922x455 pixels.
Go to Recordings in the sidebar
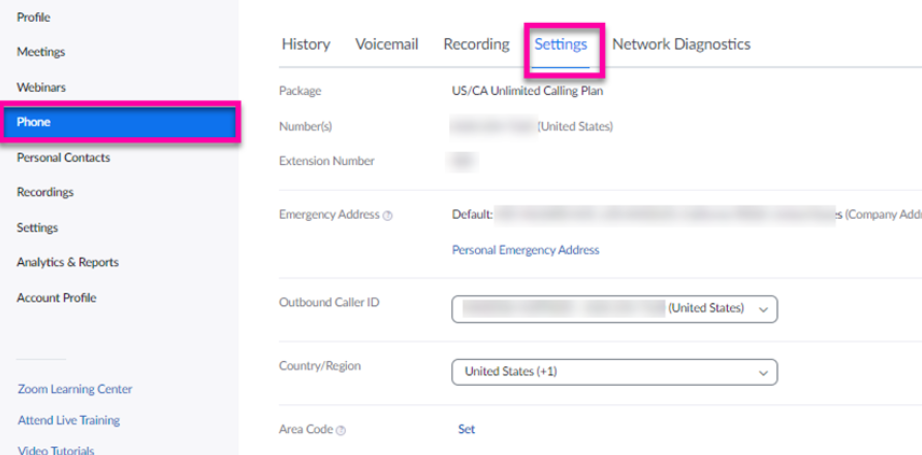click(x=45, y=192)
